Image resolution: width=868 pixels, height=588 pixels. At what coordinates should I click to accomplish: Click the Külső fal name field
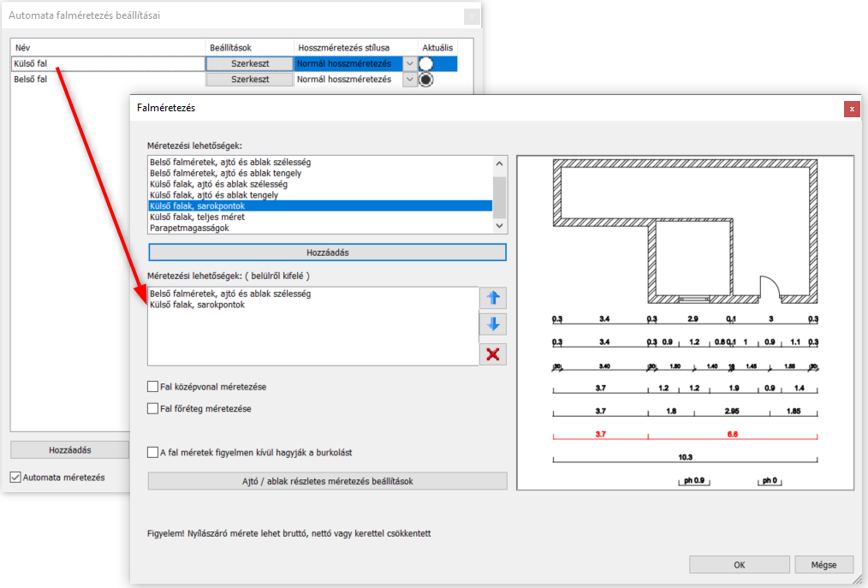[108, 63]
